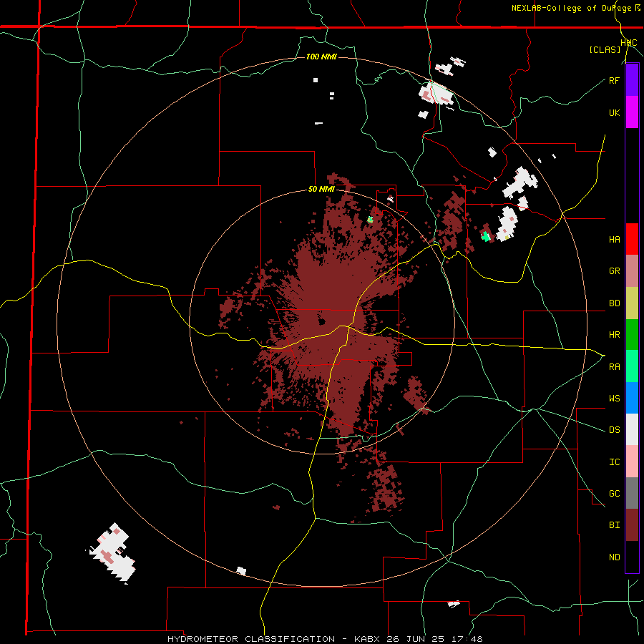Click the '100 NMI' range ring label
This screenshot has height=644, width=644.
(321, 57)
